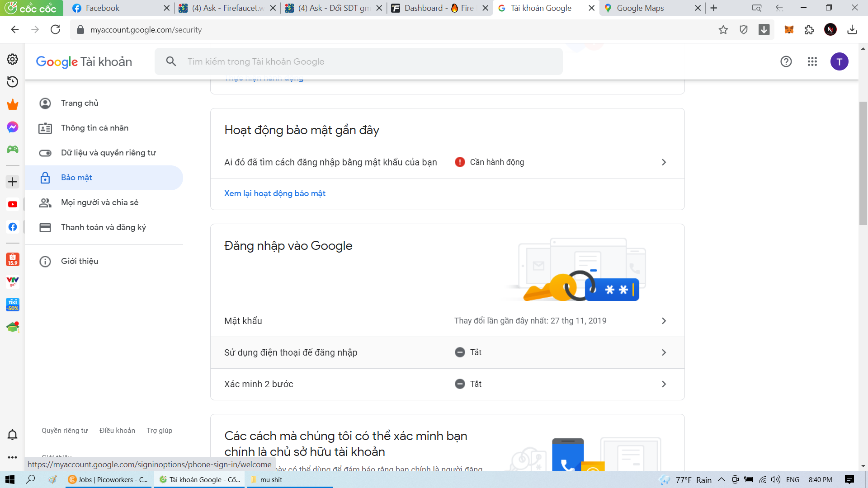Open MetaMask fox extension icon
This screenshot has height=488, width=868.
tap(789, 30)
